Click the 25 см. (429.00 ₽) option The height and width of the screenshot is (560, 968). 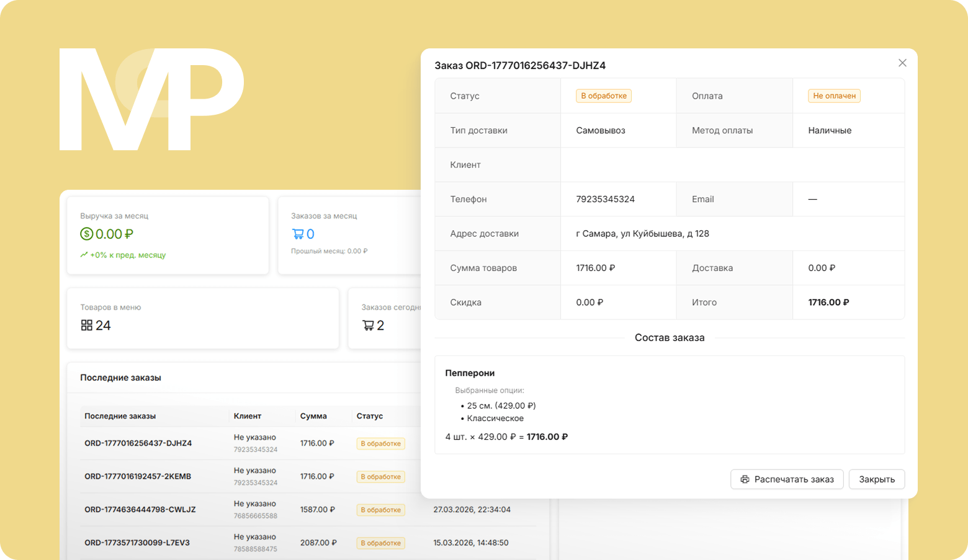(501, 406)
